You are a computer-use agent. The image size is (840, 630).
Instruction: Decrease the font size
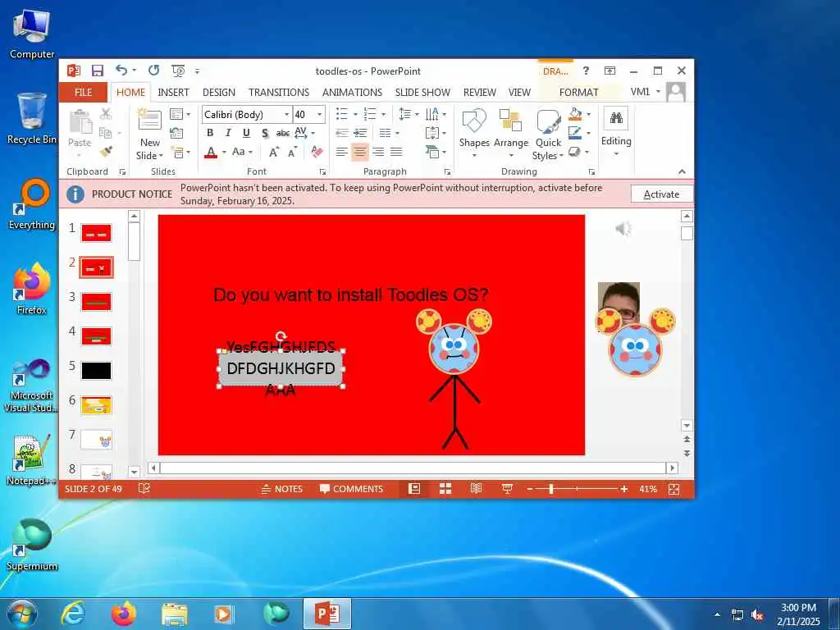(x=292, y=152)
